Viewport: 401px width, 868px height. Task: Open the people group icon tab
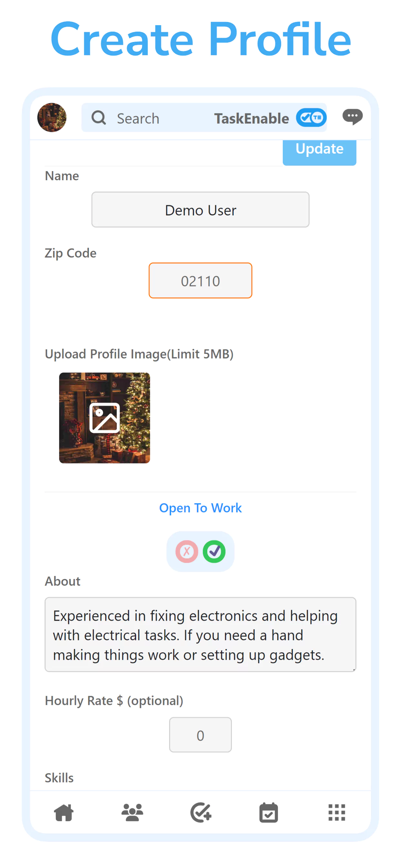132,812
